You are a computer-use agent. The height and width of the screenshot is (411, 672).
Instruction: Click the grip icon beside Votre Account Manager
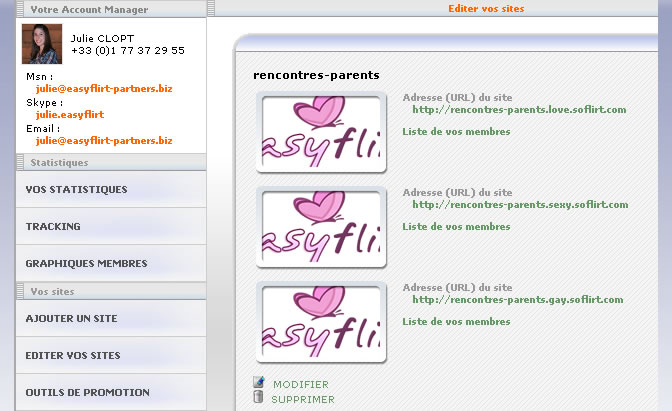point(20,9)
